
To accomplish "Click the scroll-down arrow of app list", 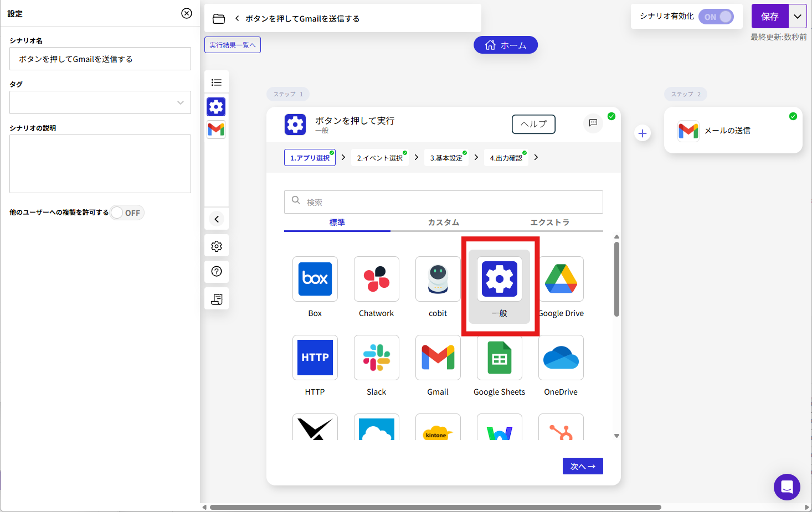I will (x=616, y=436).
